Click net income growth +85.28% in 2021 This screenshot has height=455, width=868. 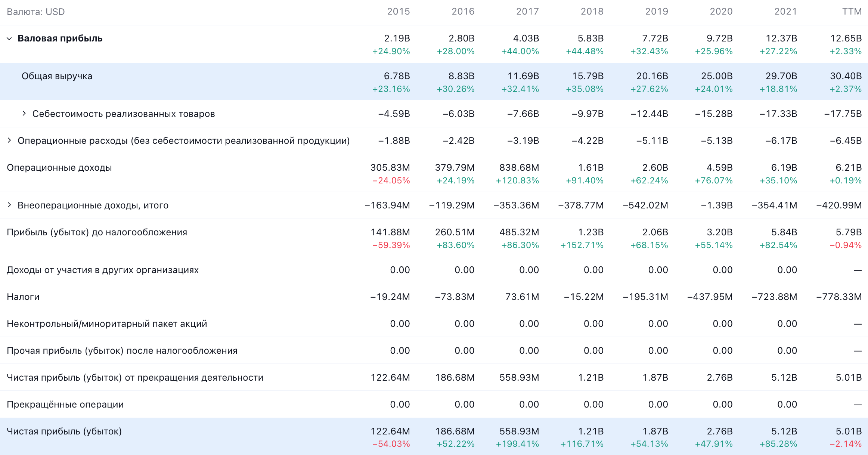click(x=778, y=444)
